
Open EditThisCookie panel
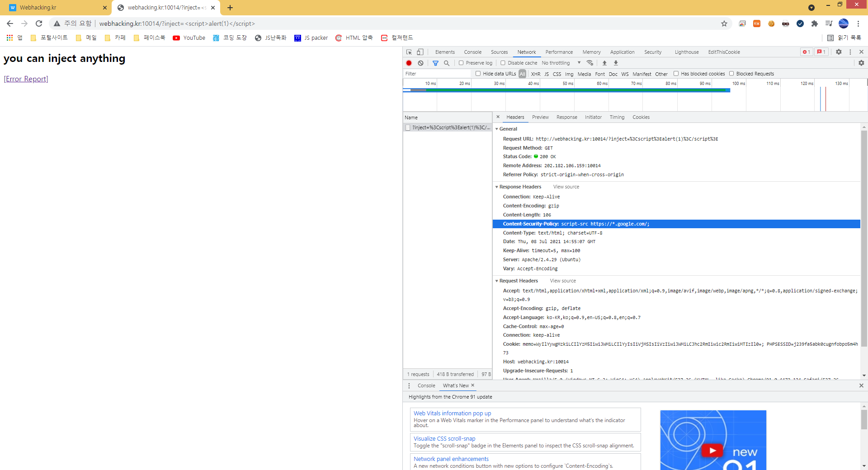coord(724,52)
